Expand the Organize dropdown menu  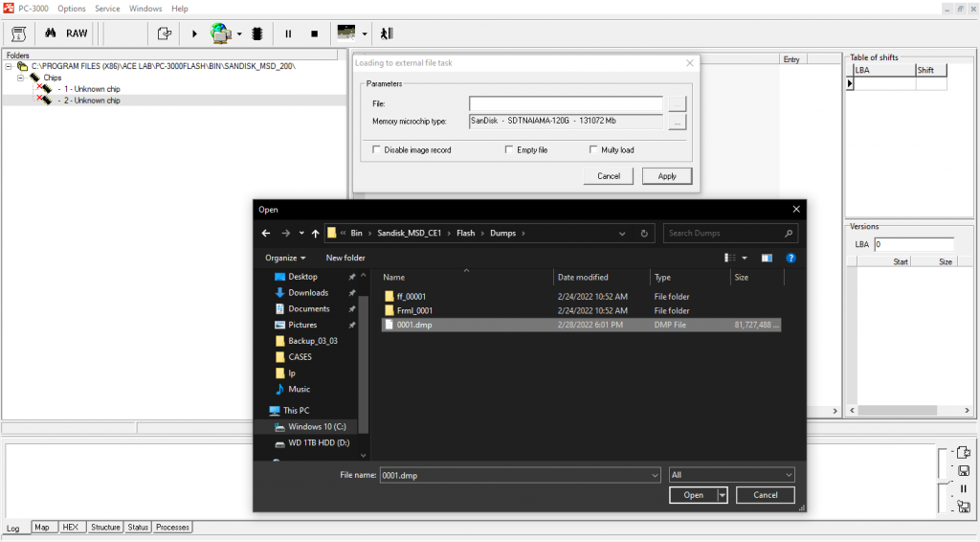286,258
